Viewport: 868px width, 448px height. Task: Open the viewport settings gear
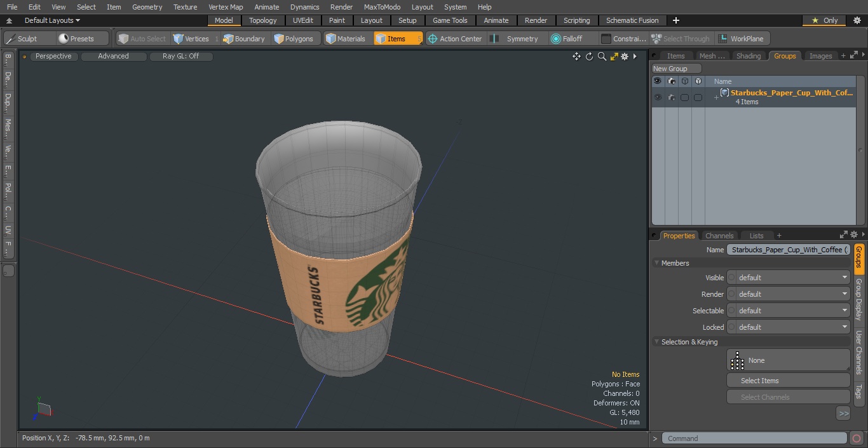pyautogui.click(x=625, y=57)
